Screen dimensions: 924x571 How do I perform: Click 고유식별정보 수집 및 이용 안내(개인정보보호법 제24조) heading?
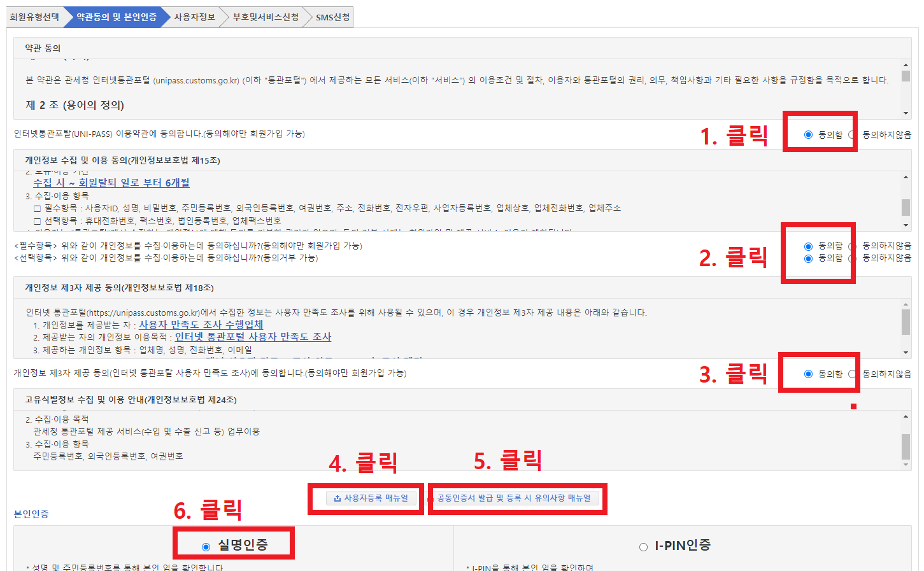pos(131,400)
